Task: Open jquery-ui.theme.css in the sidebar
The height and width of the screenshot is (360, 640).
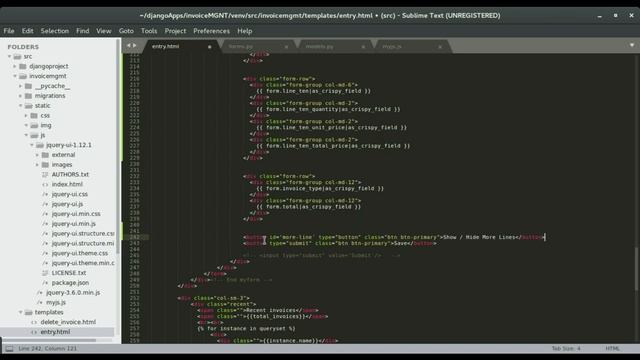Action: pos(80,253)
